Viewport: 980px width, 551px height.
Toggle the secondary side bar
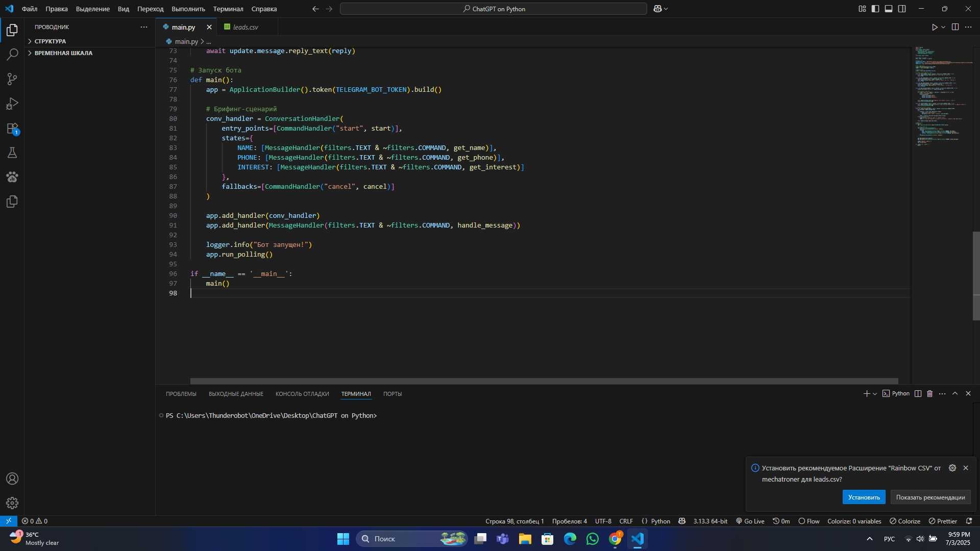[x=902, y=9]
